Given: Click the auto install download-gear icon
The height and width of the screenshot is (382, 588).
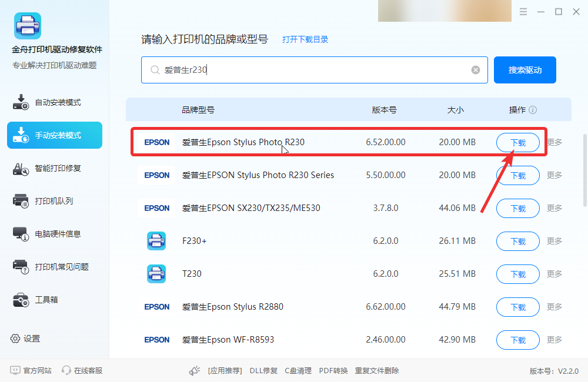Looking at the screenshot, I should (x=21, y=102).
